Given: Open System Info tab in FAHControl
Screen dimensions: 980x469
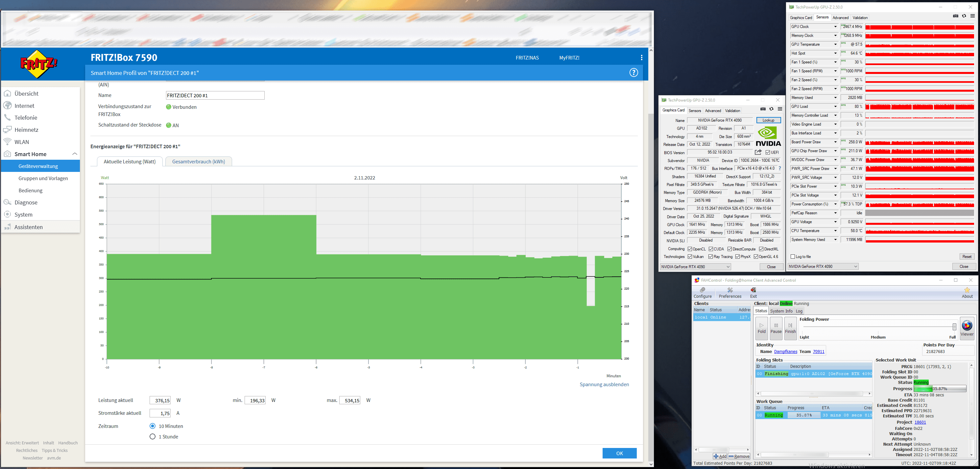Looking at the screenshot, I should point(781,311).
